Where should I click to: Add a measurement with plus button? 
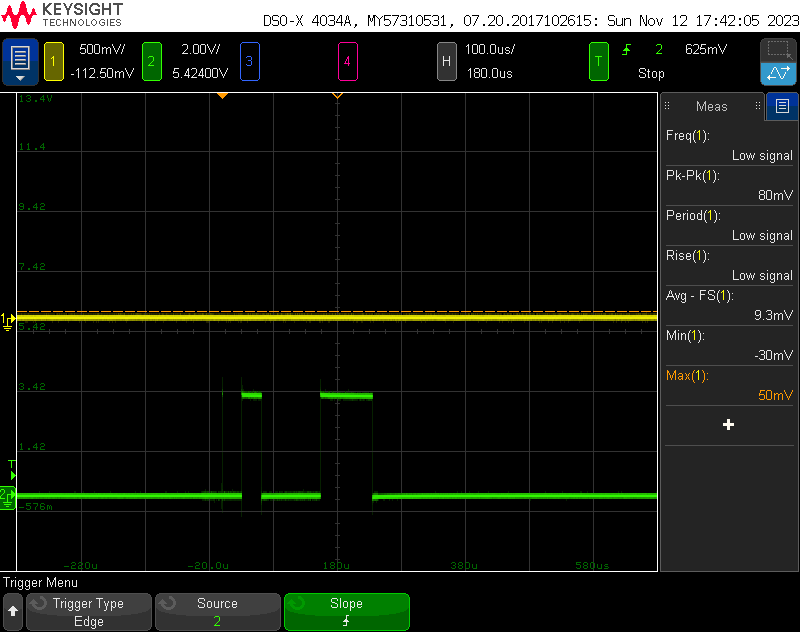729,425
